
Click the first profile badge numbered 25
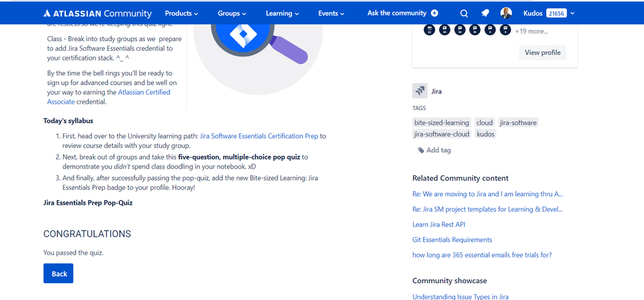coord(429,30)
